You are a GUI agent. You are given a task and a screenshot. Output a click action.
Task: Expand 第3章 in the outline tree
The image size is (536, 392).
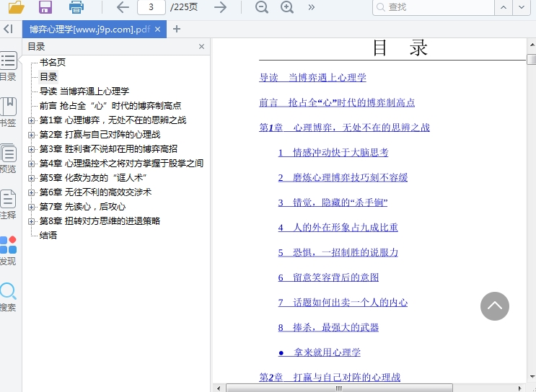32,149
